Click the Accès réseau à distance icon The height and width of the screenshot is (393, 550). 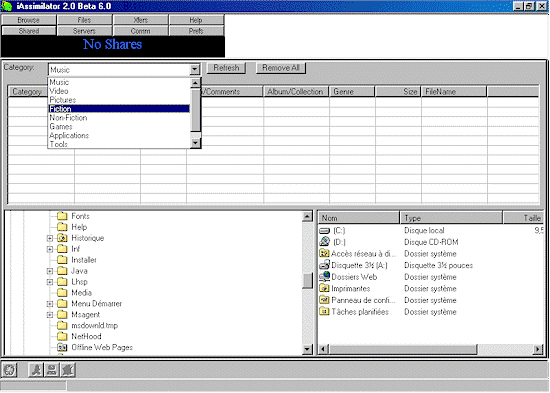[324, 253]
